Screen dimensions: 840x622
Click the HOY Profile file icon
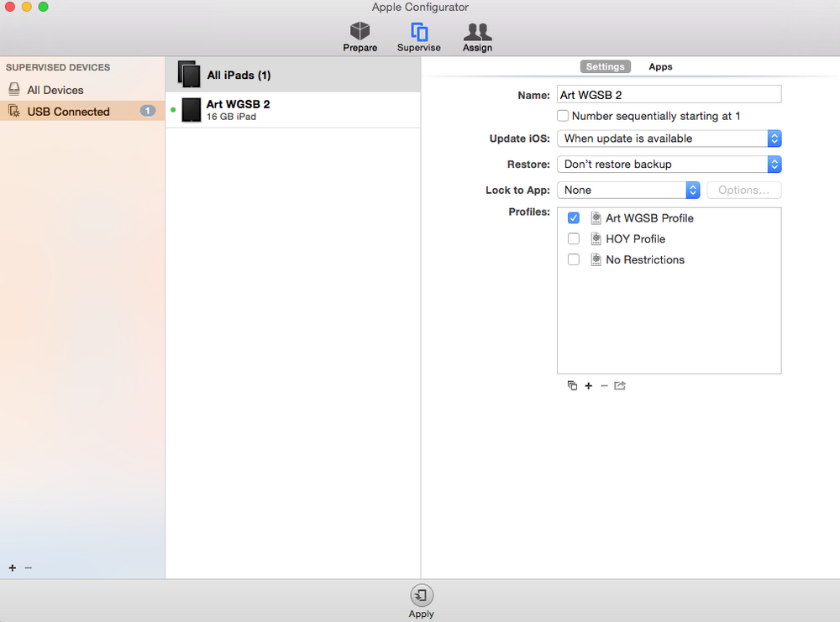point(596,238)
